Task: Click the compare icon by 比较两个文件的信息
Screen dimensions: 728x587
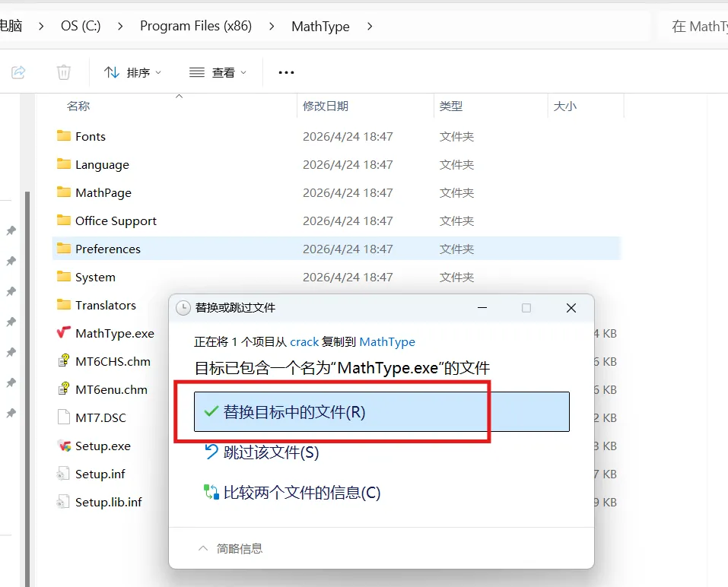Action: (211, 492)
